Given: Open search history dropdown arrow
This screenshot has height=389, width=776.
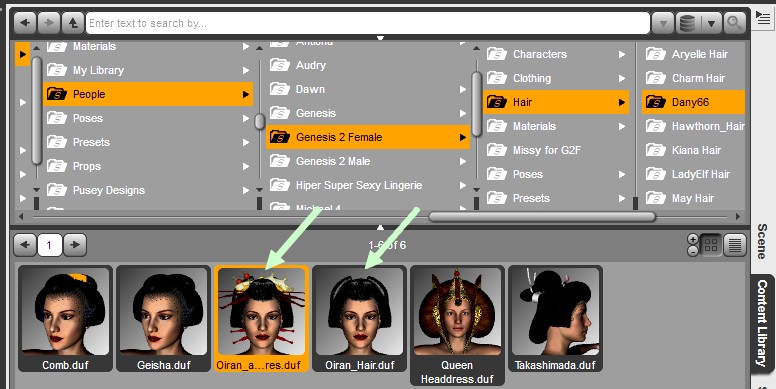Looking at the screenshot, I should pyautogui.click(x=662, y=23).
